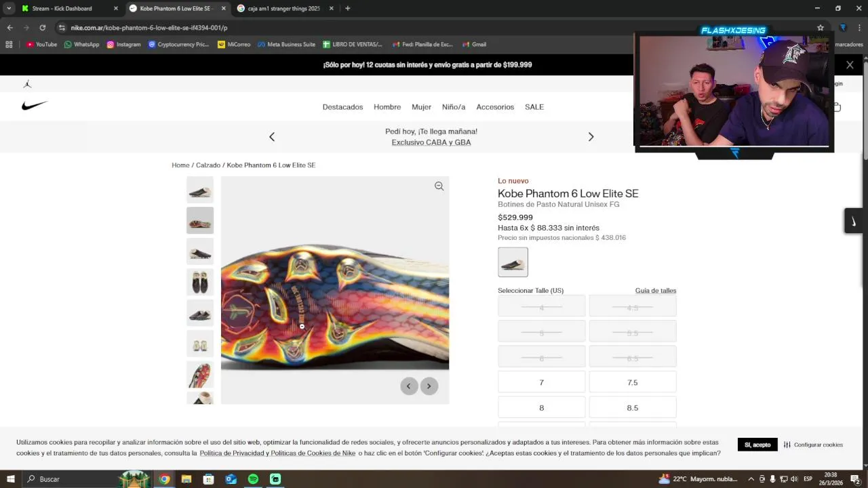Close the Kobe Phantom 6 Low Elite tab
The width and height of the screenshot is (868, 488).
point(223,8)
